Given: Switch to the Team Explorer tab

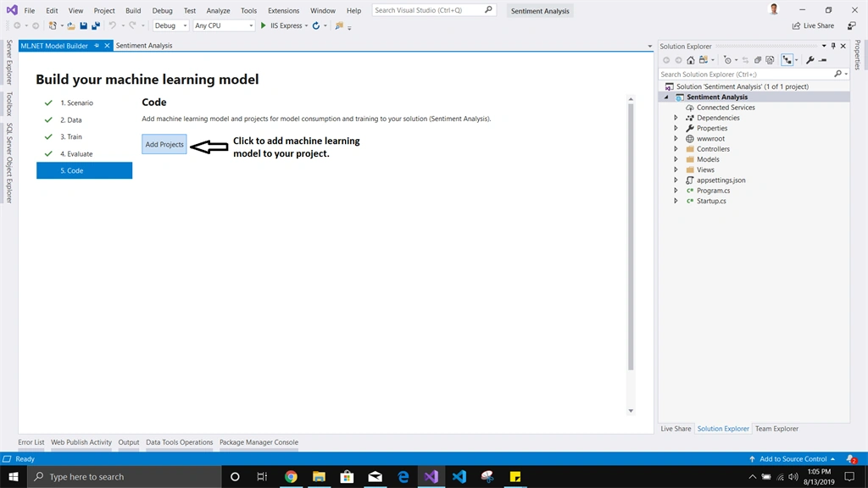Looking at the screenshot, I should tap(776, 428).
